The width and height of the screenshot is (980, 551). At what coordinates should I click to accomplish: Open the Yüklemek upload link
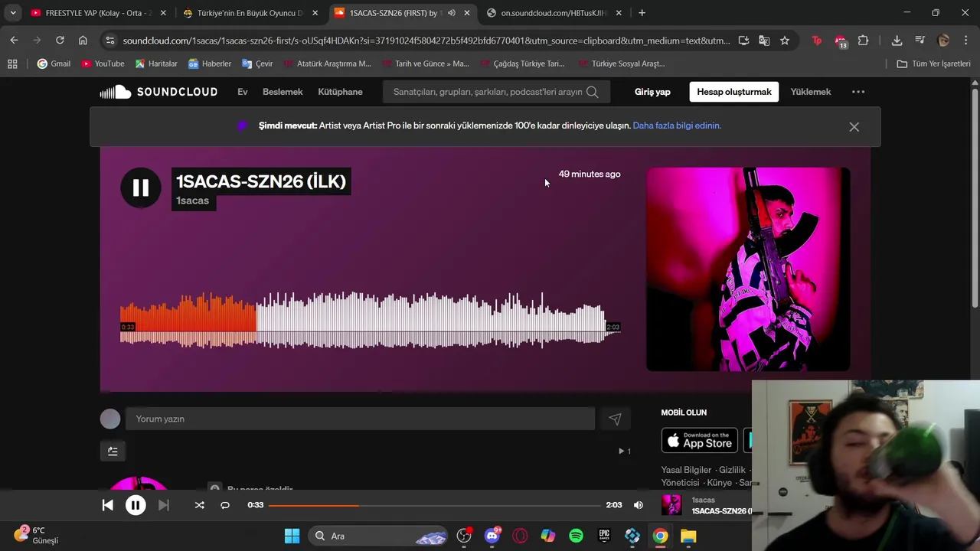(810, 92)
